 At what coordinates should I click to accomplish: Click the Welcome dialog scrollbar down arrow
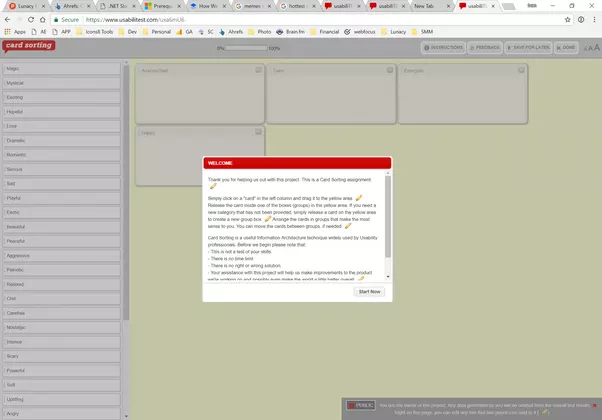point(388,277)
